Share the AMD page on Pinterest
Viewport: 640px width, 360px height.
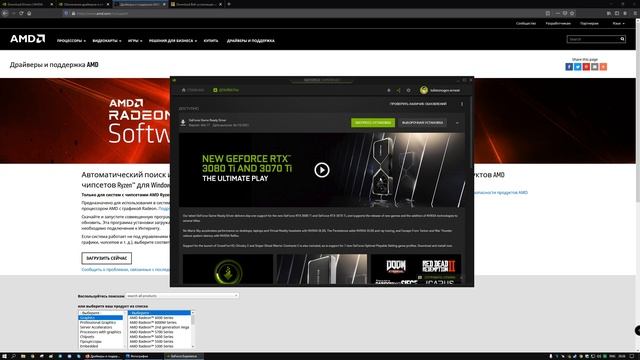(586, 67)
